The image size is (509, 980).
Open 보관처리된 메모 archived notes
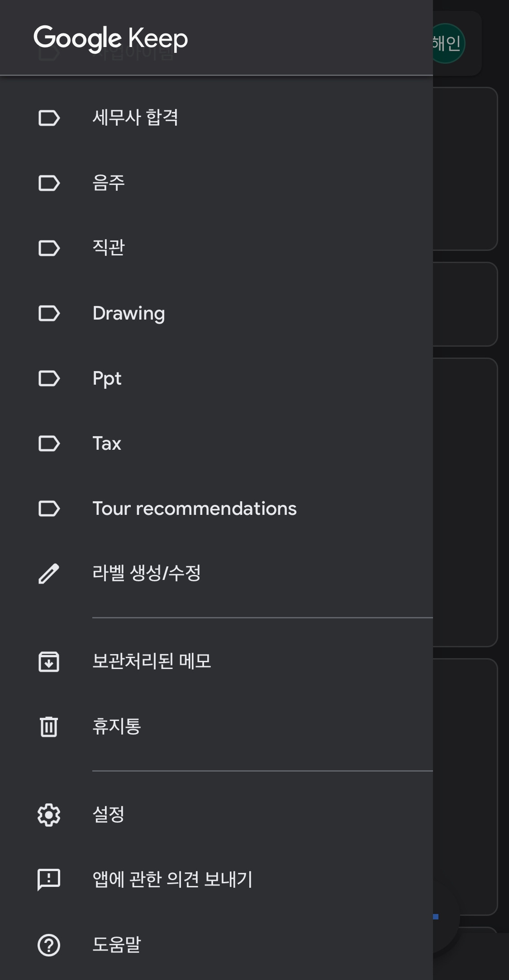[x=216, y=661]
